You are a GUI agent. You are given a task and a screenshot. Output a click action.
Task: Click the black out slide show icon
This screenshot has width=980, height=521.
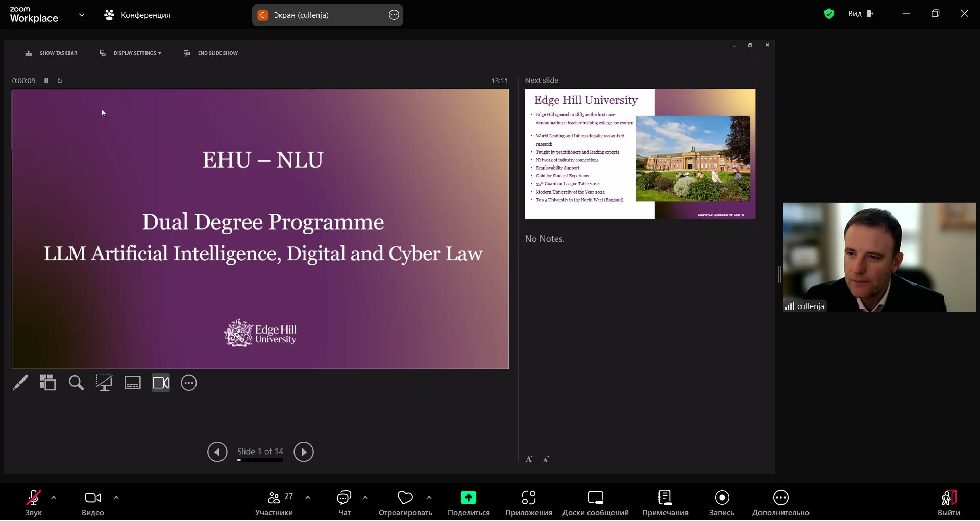[104, 383]
